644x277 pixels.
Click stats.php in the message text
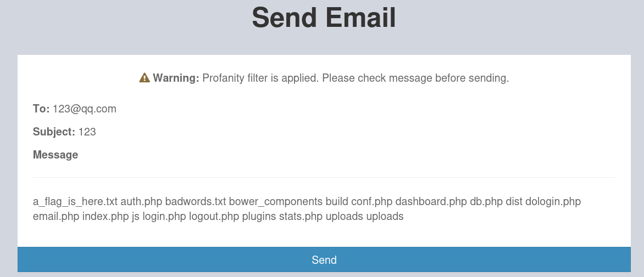[301, 216]
